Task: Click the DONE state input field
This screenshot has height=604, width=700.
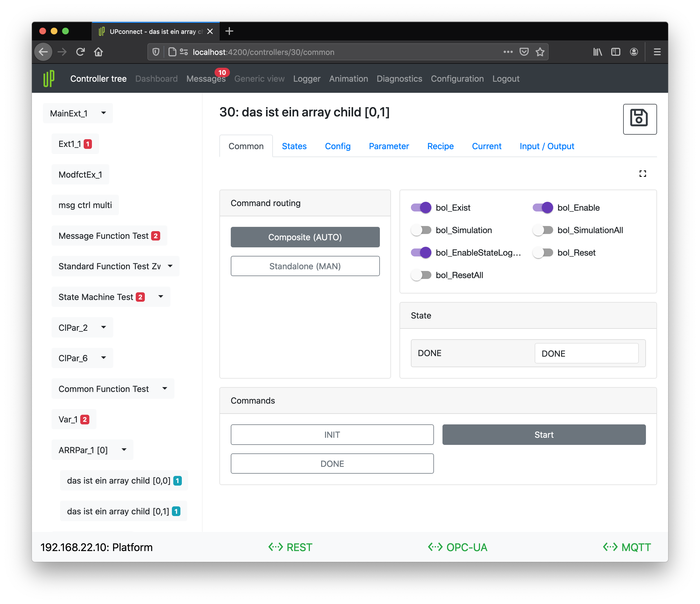Action: click(x=586, y=354)
